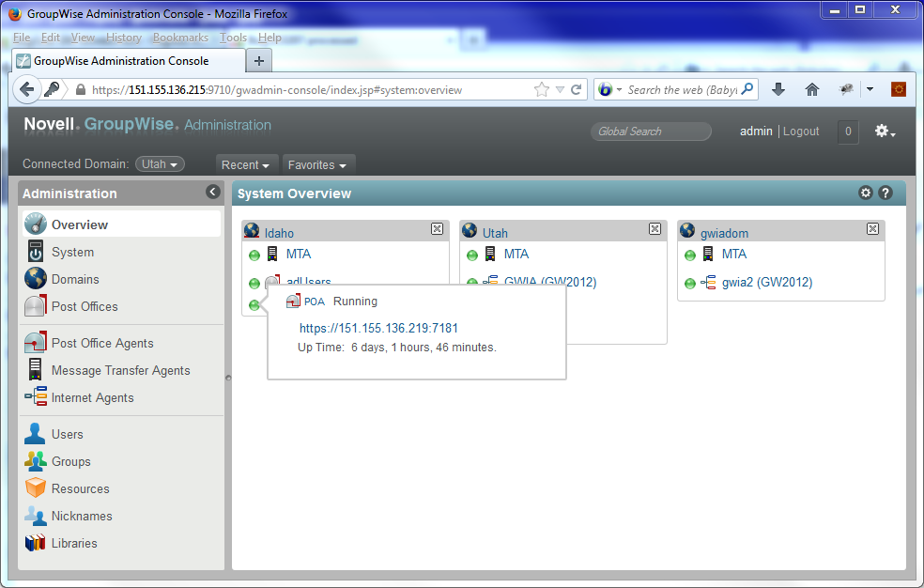This screenshot has height=588, width=924.
Task: Click the gwiadom domain globe icon
Action: 687,230
